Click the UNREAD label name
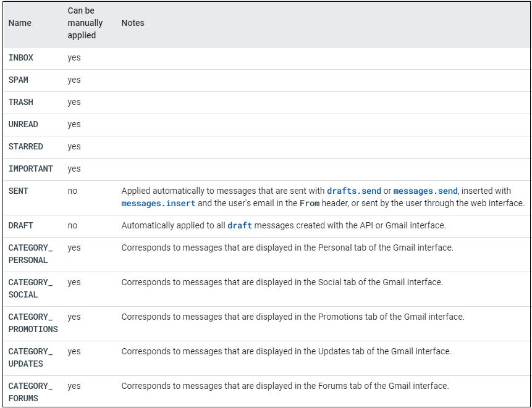Viewport: 532px width, 408px height. click(x=23, y=124)
